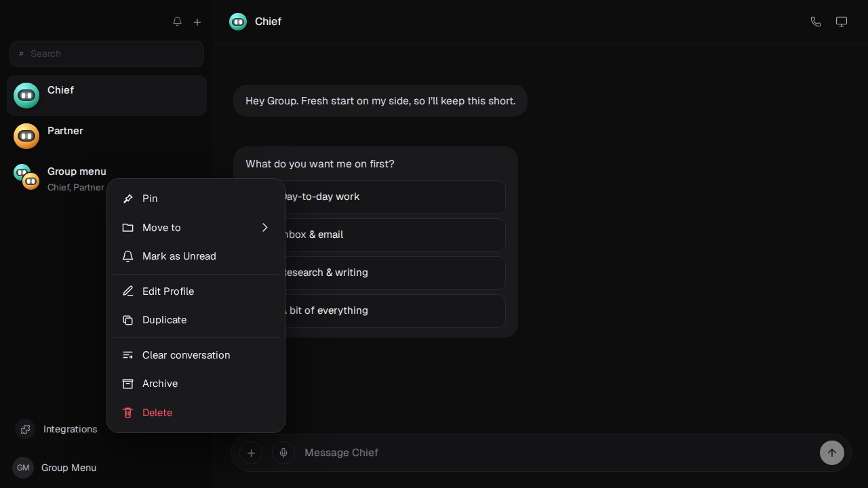868x488 pixels.
Task: Click the plus attachment icon beside the message box
Action: 251,453
